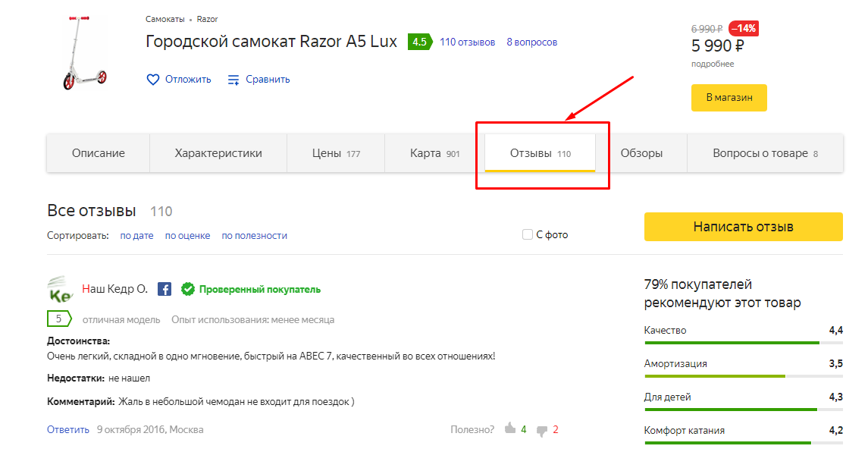Screen dimensions: 868x449
Task: Click the Амортизация score value 3,5
Action: [x=836, y=364]
